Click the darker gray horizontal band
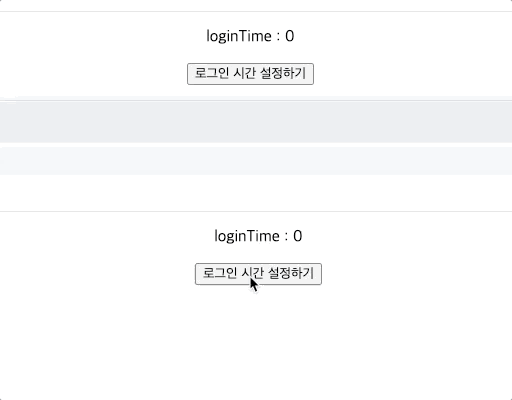Screen dimensions: 512x400 coord(256,122)
